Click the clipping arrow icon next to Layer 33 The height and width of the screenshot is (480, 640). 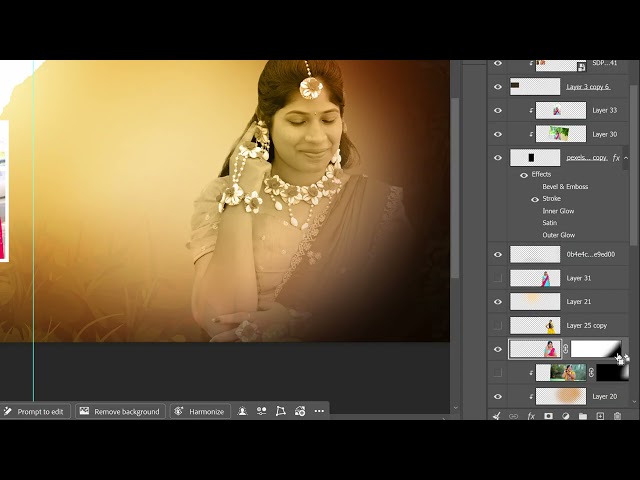point(531,111)
